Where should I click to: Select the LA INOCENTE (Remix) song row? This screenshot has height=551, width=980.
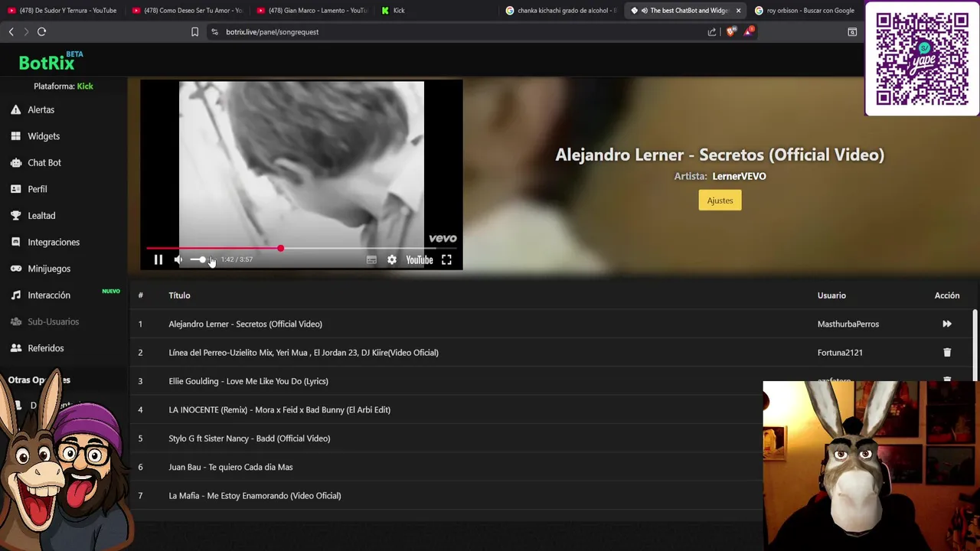tap(446, 410)
